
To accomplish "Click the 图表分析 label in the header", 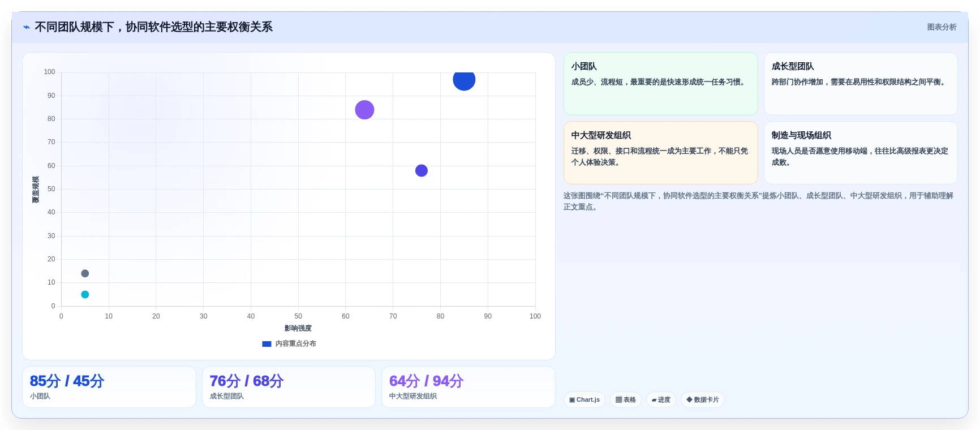I will point(942,27).
